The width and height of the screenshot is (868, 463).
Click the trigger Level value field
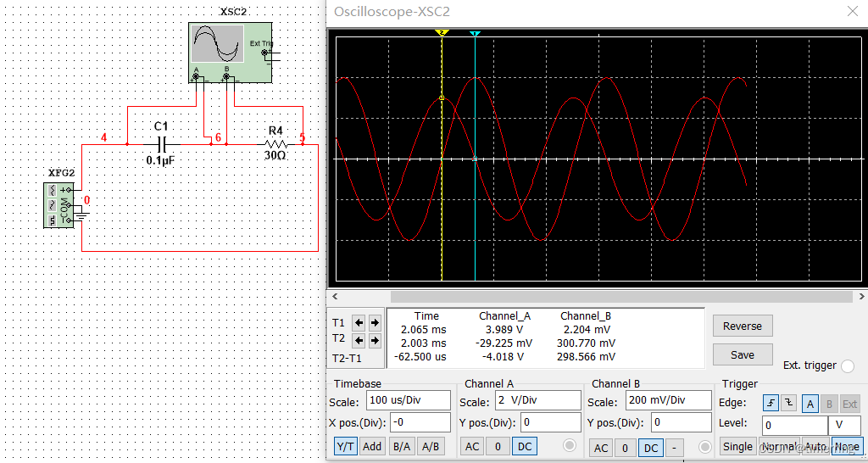[794, 426]
